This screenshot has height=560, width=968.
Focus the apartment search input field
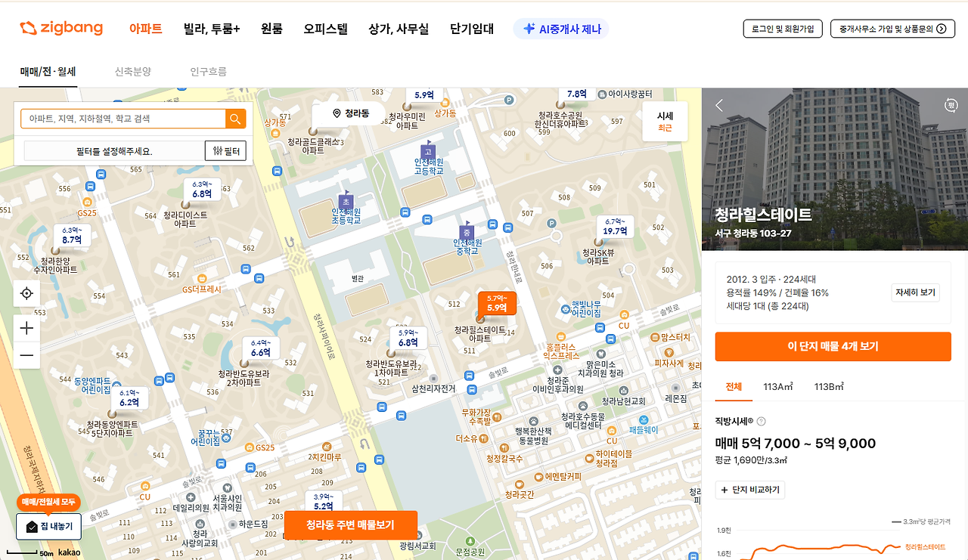(125, 119)
